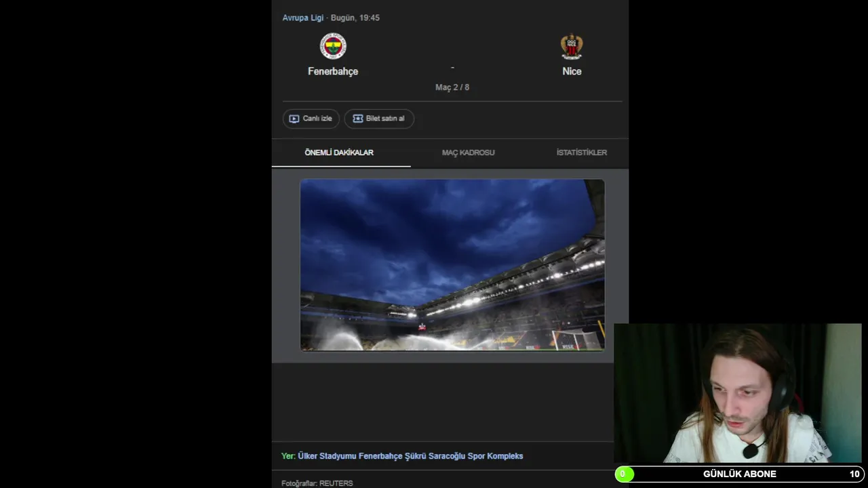Click the Fenerbahçe team name
868x488 pixels.
point(333,71)
